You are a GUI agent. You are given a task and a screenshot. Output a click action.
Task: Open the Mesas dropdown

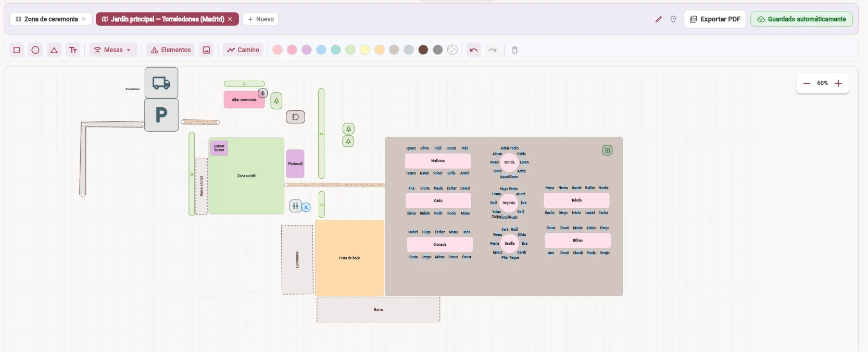coord(113,50)
